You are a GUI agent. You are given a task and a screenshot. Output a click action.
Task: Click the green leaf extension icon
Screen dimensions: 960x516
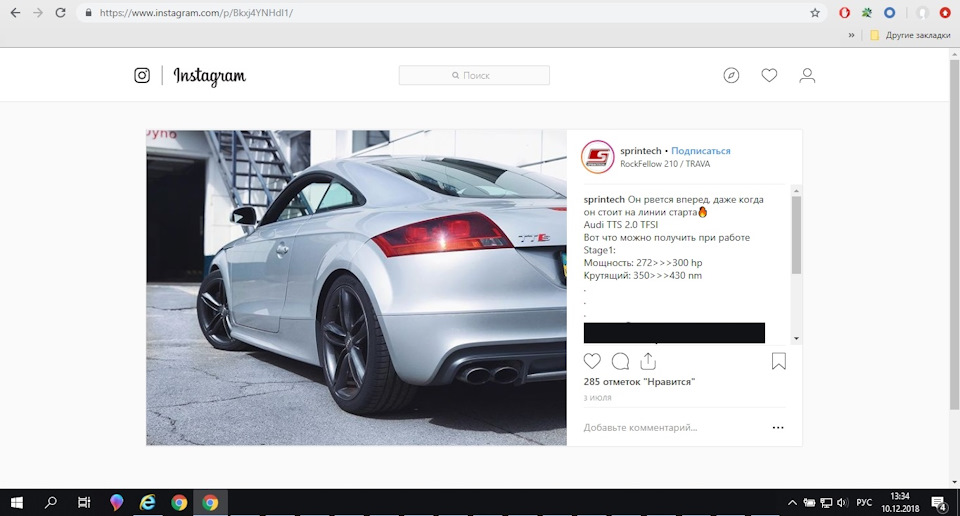[x=866, y=13]
